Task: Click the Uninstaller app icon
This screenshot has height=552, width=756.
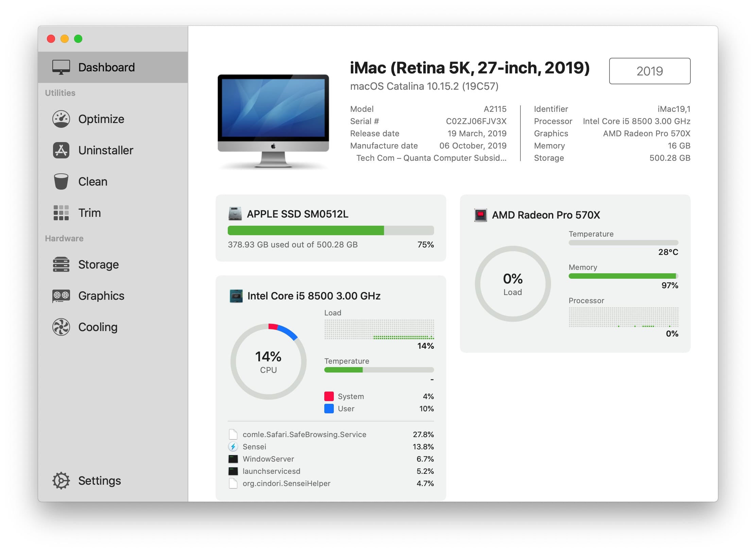Action: pyautogui.click(x=61, y=150)
